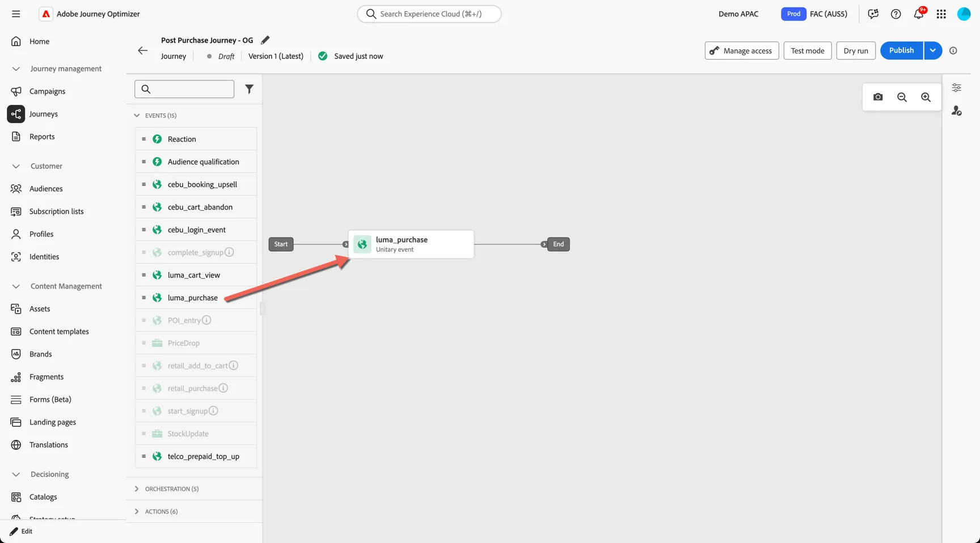Start Test mode

tap(808, 50)
